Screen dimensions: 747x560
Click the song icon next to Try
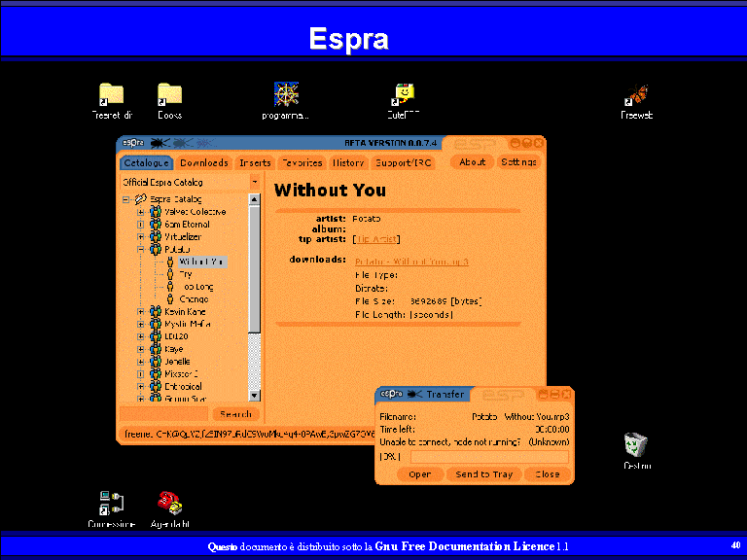point(170,274)
